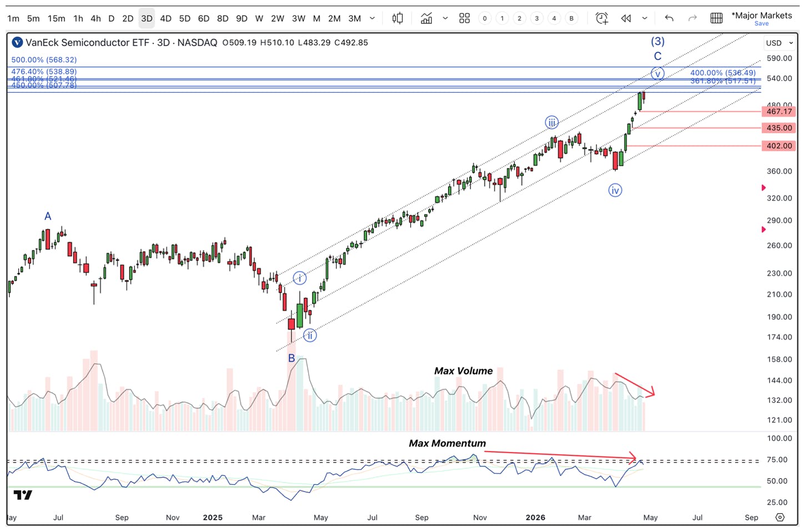
Task: Switch to the 2W timeframe
Action: click(x=278, y=18)
